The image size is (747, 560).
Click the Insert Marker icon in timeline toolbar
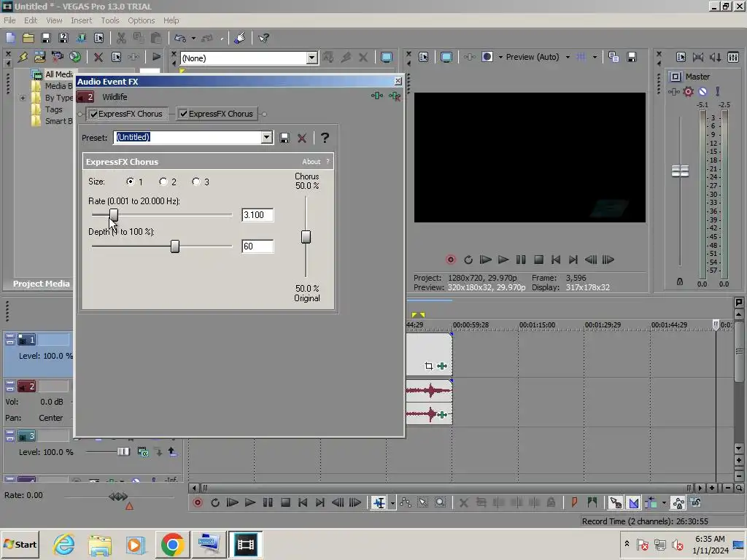pos(575,502)
